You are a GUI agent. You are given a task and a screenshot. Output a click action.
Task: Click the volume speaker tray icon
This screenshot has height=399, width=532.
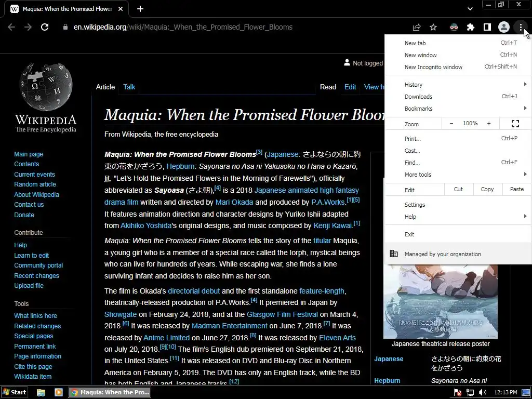(483, 393)
